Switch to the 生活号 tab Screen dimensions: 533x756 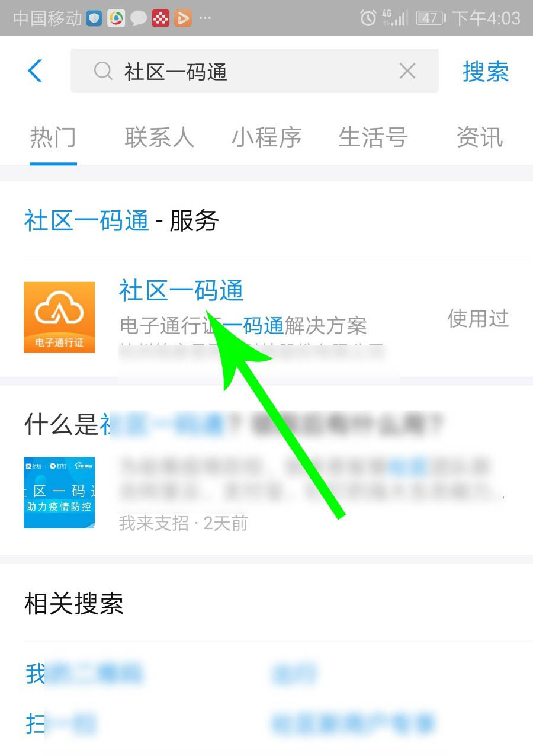(373, 137)
